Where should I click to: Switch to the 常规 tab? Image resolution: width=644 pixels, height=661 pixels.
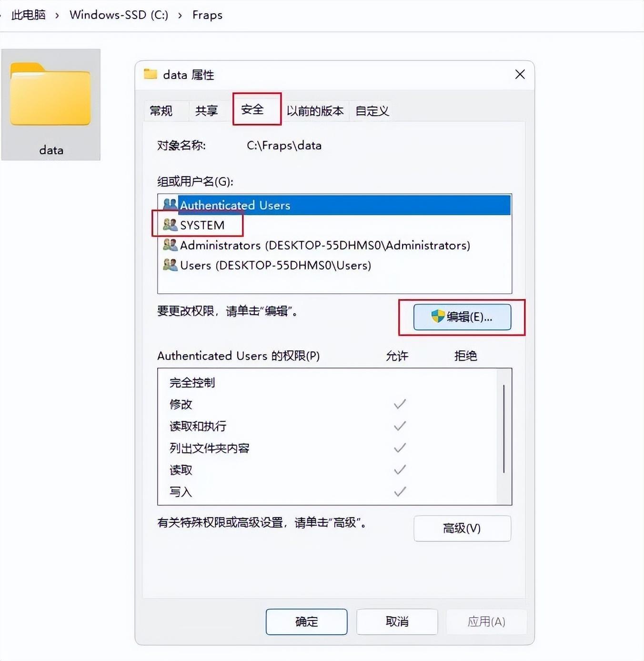click(x=161, y=111)
